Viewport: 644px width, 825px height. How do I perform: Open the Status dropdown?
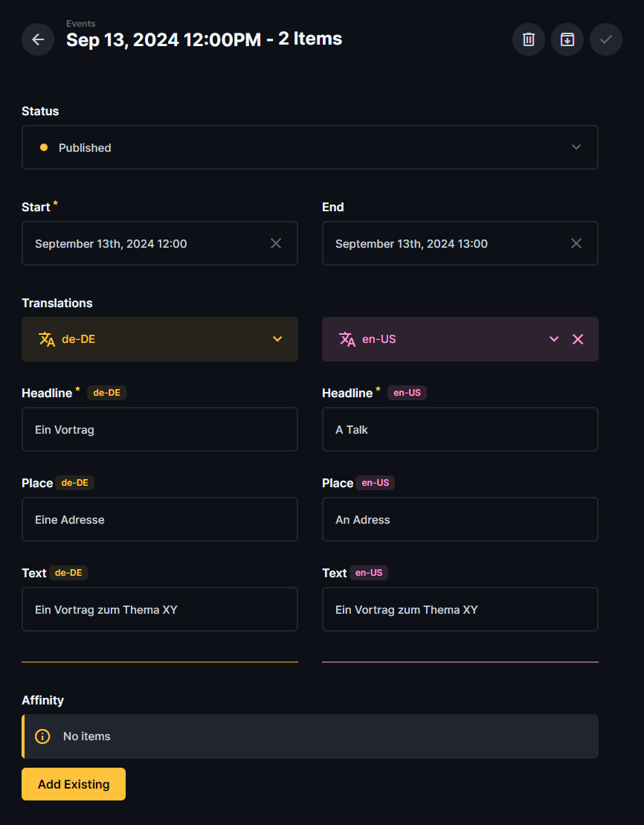[x=309, y=147]
